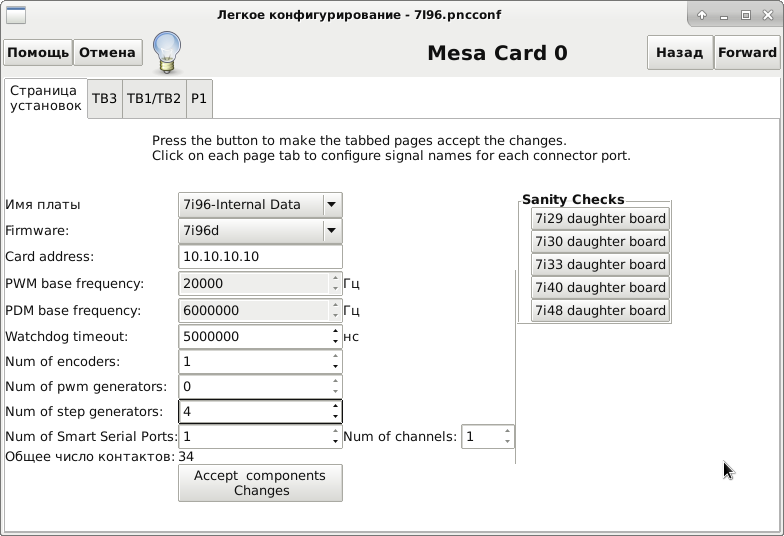Image resolution: width=784 pixels, height=536 pixels.
Task: Decrease the Num of step generators value
Action: (336, 417)
